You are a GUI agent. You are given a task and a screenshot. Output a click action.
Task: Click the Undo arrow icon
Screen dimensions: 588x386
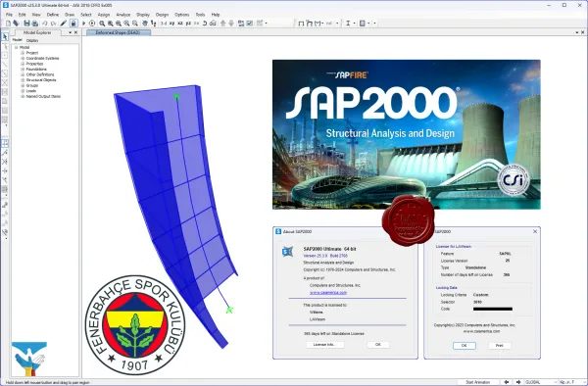pyautogui.click(x=45, y=24)
